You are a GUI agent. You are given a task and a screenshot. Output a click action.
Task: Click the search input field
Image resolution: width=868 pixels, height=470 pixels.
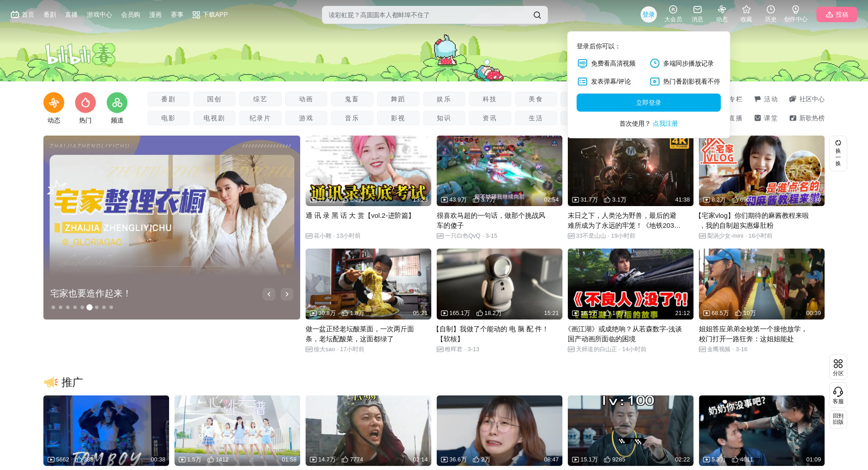[427, 15]
